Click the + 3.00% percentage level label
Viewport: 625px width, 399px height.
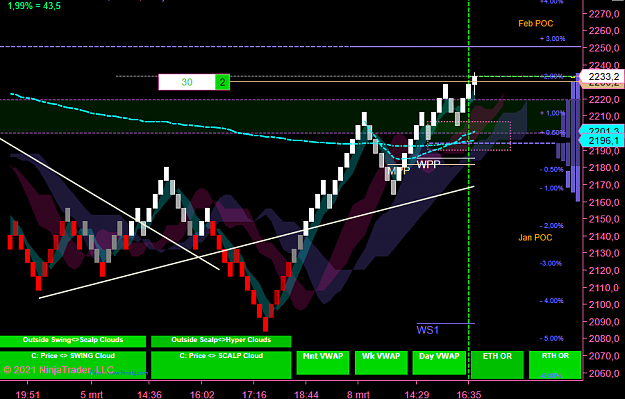click(x=552, y=39)
